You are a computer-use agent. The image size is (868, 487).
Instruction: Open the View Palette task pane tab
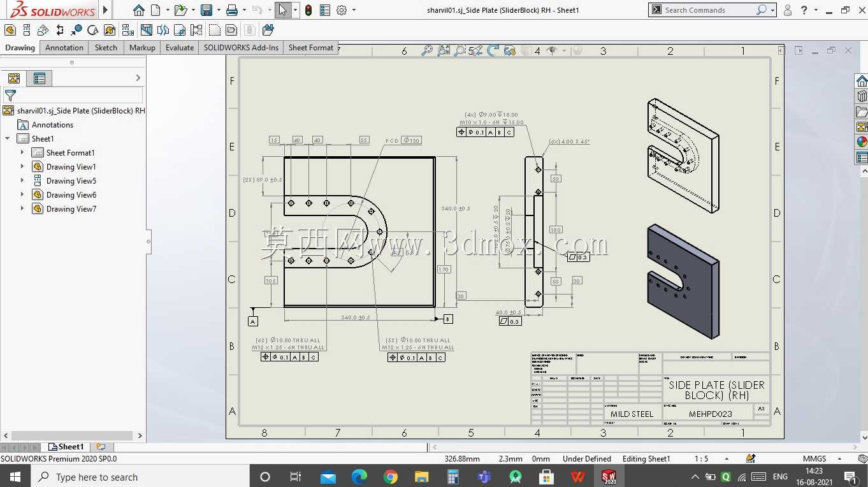click(862, 127)
